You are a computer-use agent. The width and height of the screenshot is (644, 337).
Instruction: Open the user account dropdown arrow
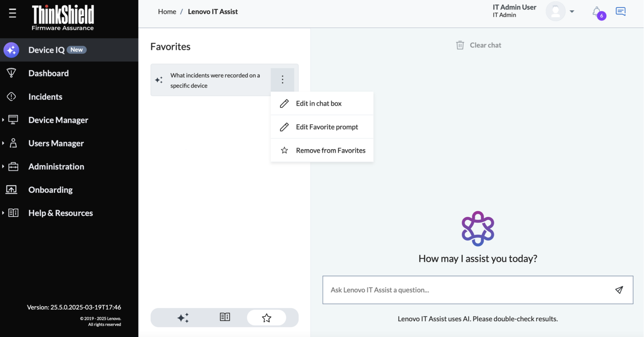[572, 11]
